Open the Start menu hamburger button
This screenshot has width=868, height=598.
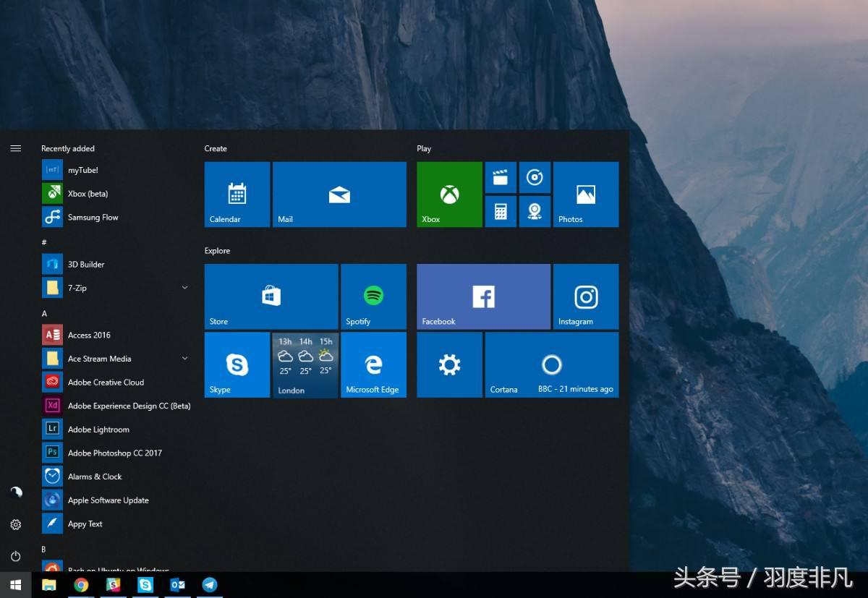(x=15, y=148)
